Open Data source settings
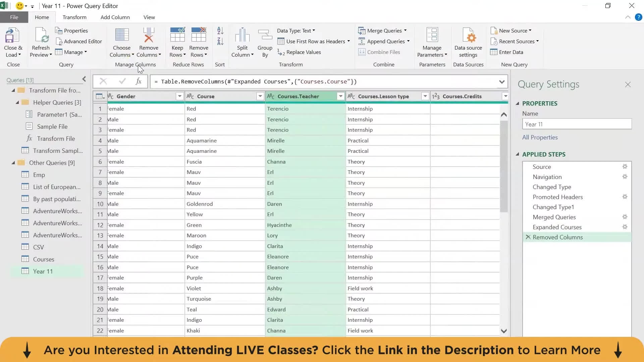644x362 pixels. click(468, 43)
